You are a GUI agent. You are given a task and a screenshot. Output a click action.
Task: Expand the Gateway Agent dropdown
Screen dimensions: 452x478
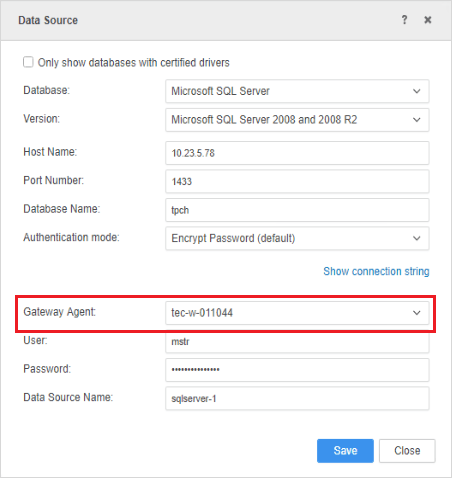point(297,313)
